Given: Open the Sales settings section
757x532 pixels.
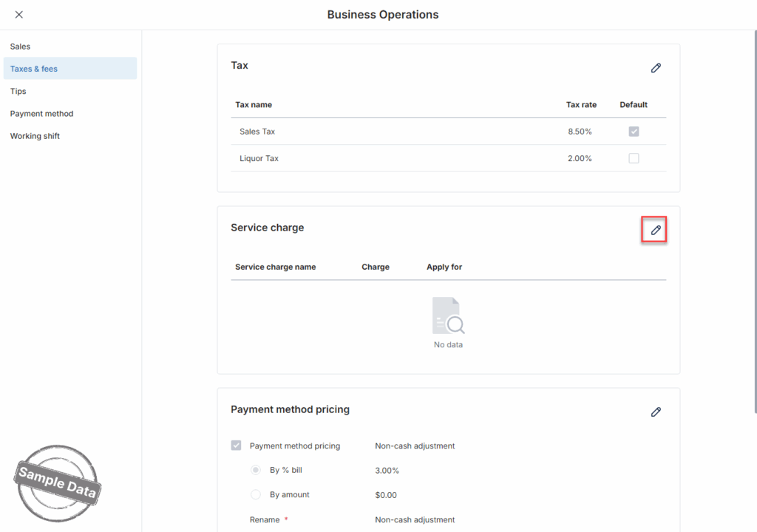Looking at the screenshot, I should coord(21,47).
